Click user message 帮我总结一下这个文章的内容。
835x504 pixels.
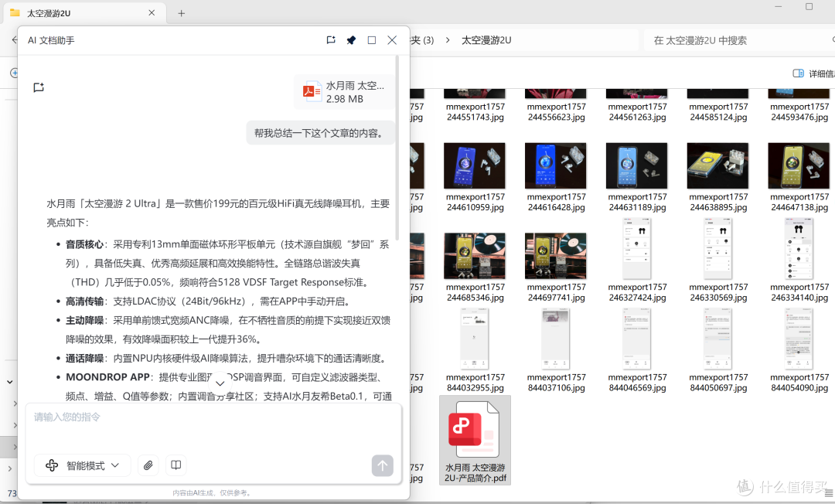tap(320, 133)
